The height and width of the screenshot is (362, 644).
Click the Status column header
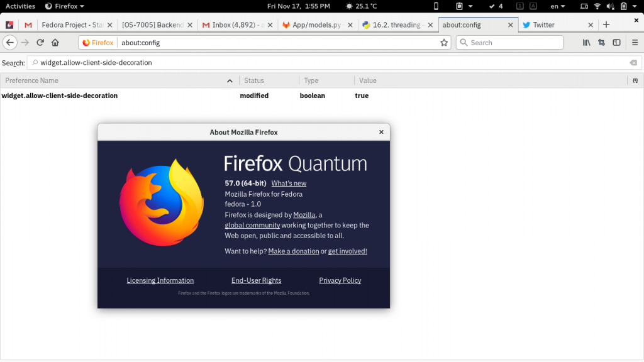coord(269,81)
